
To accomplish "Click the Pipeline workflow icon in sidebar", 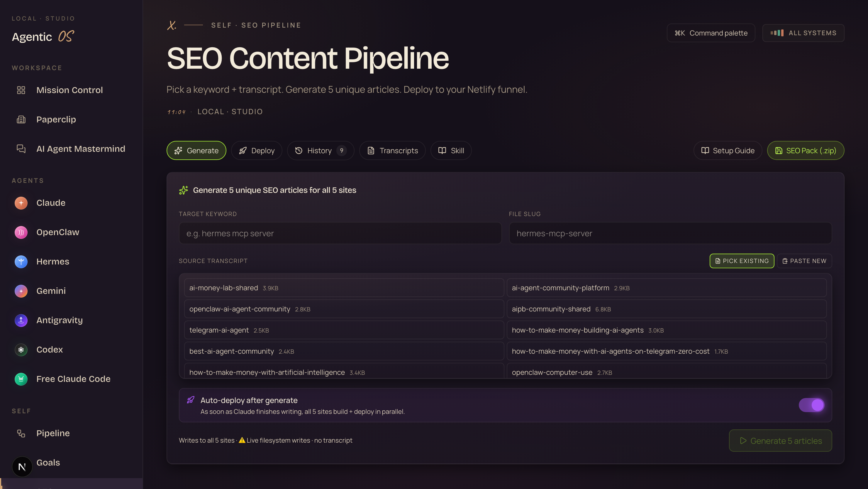I will coord(21,433).
